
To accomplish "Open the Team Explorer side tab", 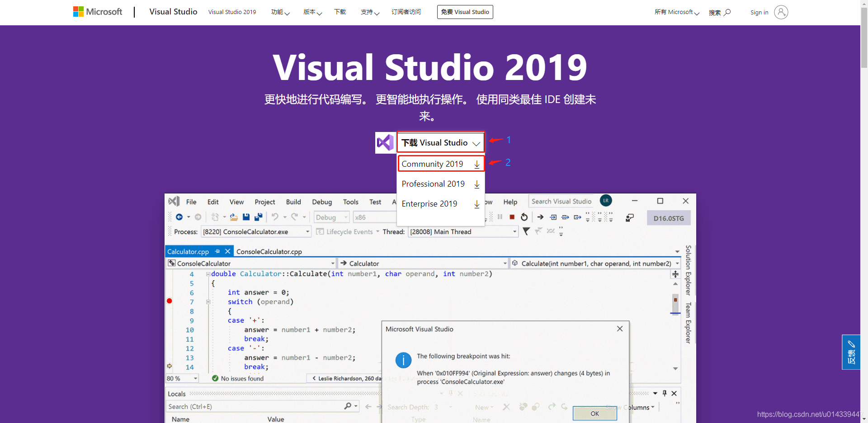I will tap(688, 323).
